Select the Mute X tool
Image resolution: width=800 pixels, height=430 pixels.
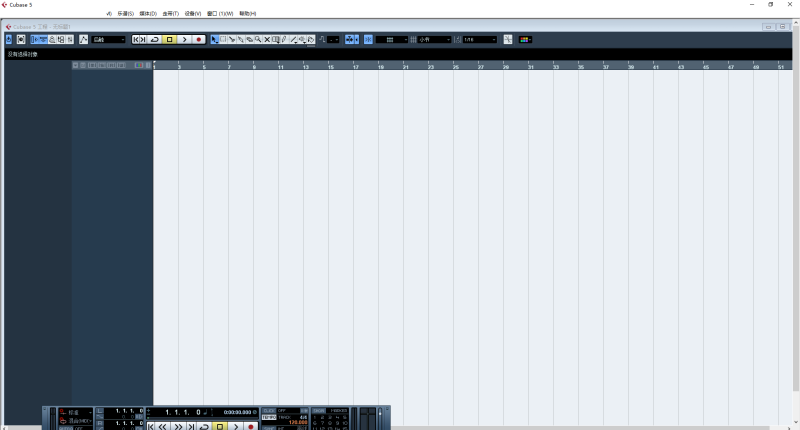coord(267,39)
